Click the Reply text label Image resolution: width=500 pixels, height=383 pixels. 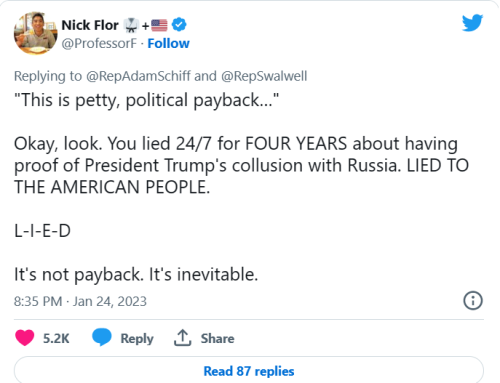coord(137,339)
